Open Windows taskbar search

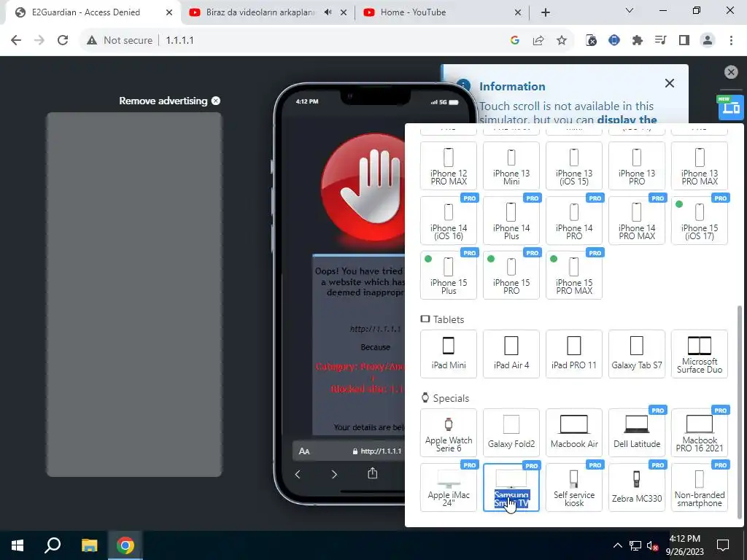(53, 545)
